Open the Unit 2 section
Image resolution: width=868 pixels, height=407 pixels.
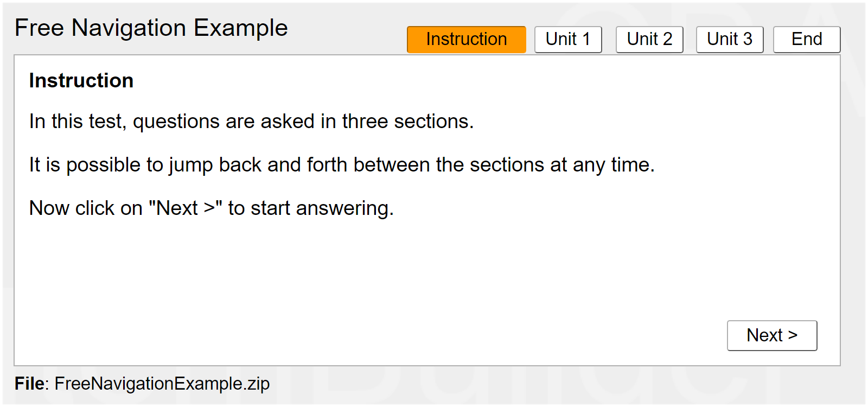point(649,40)
